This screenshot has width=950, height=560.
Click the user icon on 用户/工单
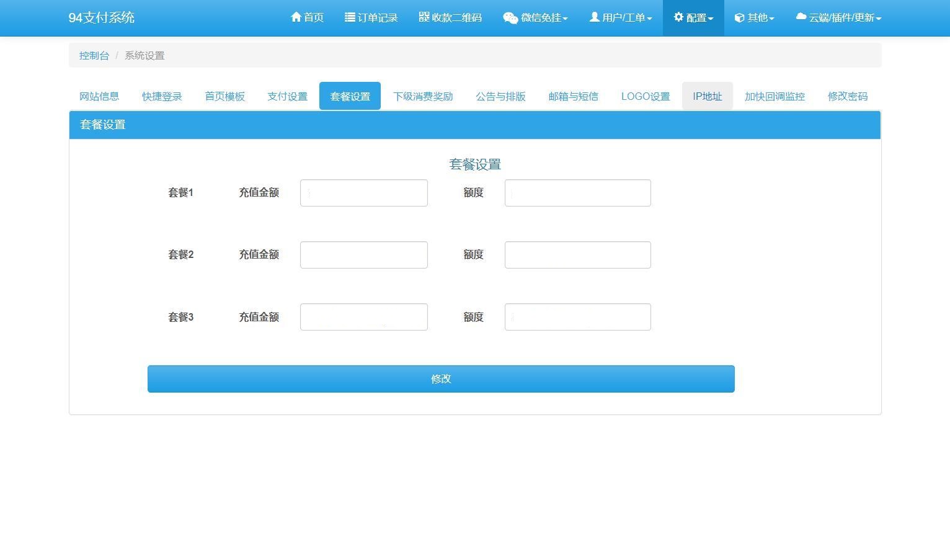pos(594,17)
